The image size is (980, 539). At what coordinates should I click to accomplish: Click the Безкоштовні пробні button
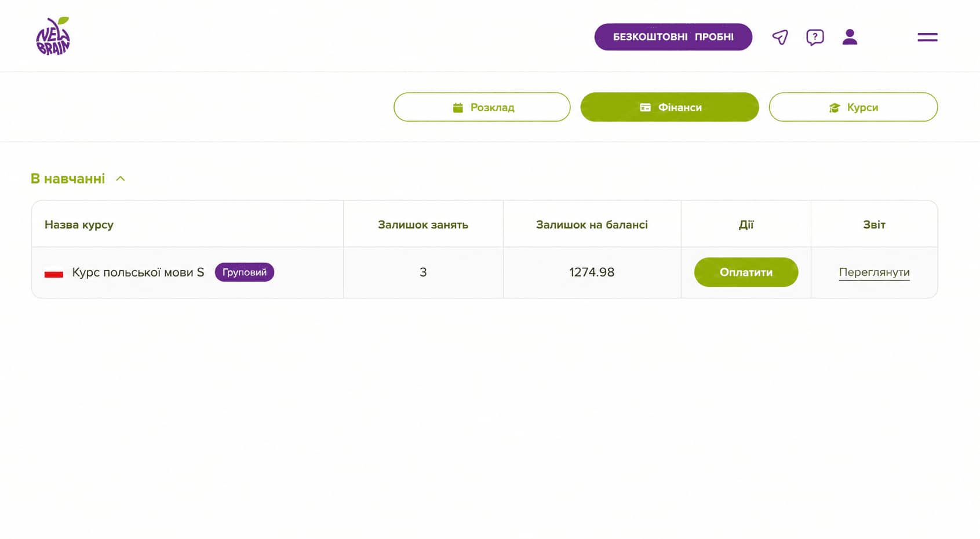(x=673, y=37)
